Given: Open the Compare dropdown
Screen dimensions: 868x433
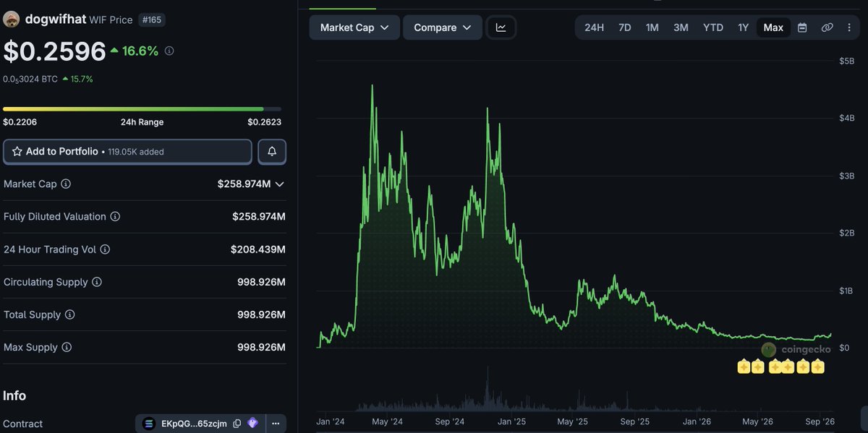Looking at the screenshot, I should 443,27.
